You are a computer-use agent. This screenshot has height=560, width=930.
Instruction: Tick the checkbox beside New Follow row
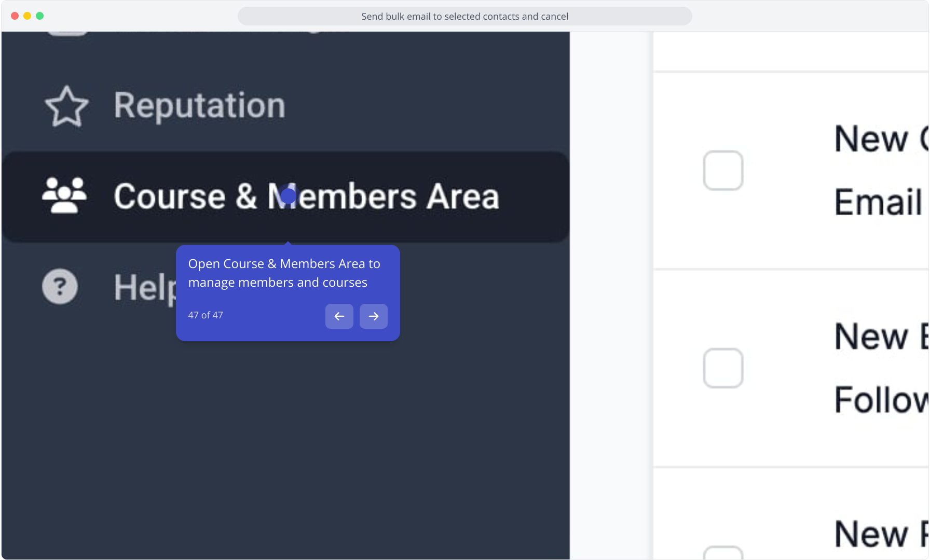tap(723, 368)
